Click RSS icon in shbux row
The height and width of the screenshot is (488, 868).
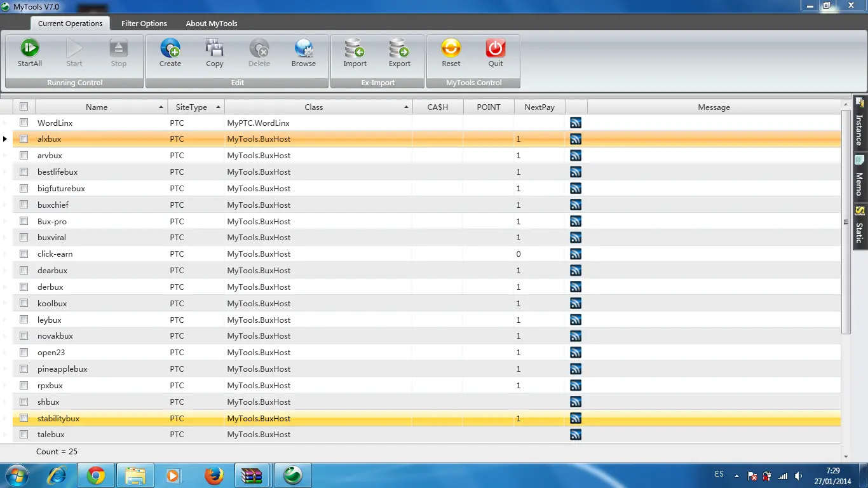point(576,402)
